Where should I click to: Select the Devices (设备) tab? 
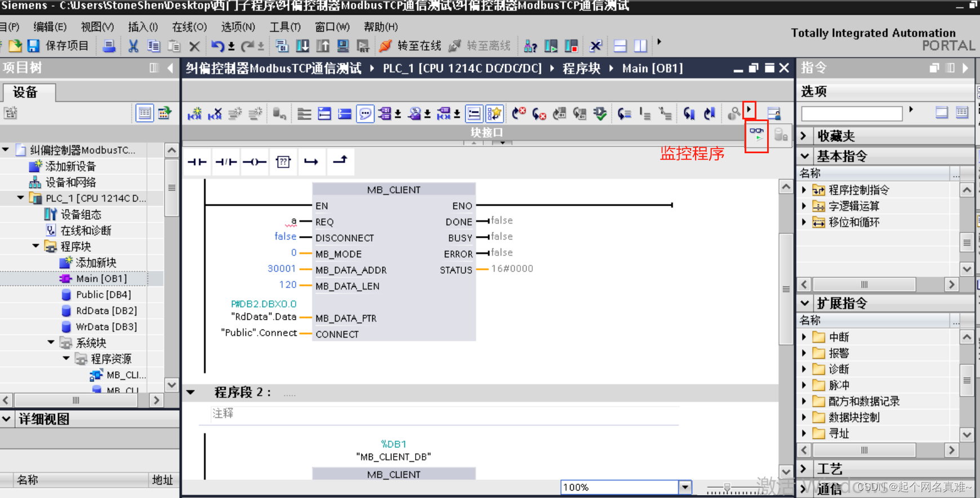(29, 92)
